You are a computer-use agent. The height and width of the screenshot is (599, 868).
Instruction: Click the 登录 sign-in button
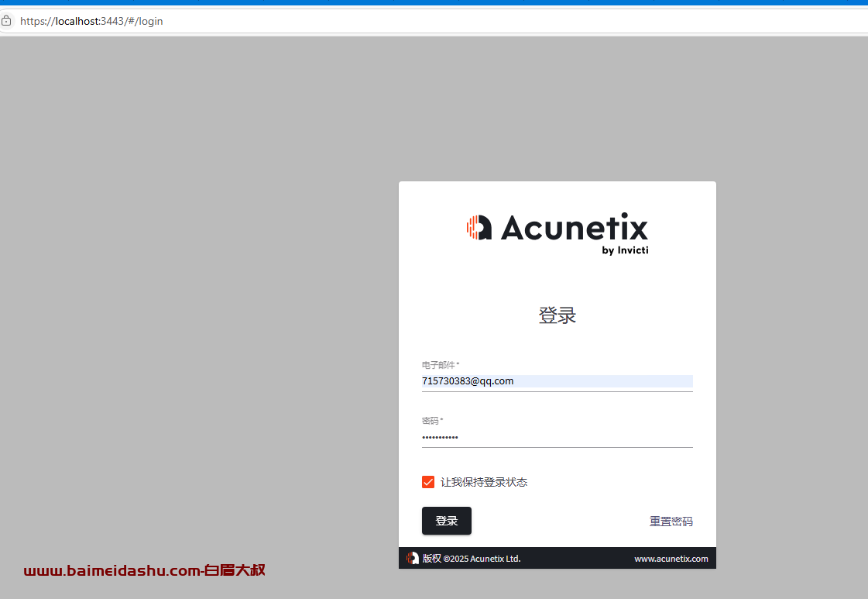(x=447, y=521)
